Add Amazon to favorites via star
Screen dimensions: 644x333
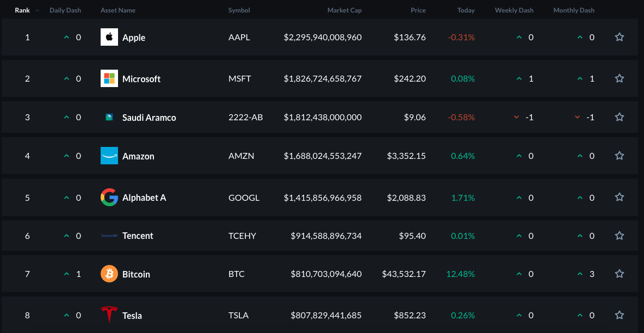(x=620, y=156)
